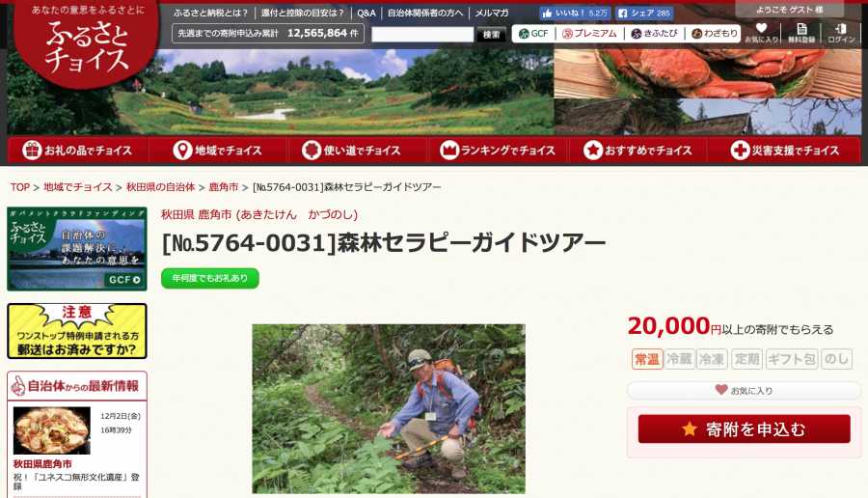This screenshot has width=868, height=498.
Task: Click inside the search input field
Action: 422,35
